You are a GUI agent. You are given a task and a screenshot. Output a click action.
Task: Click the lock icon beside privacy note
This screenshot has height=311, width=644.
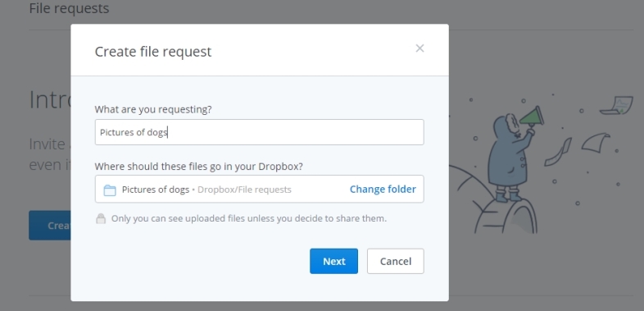(101, 218)
